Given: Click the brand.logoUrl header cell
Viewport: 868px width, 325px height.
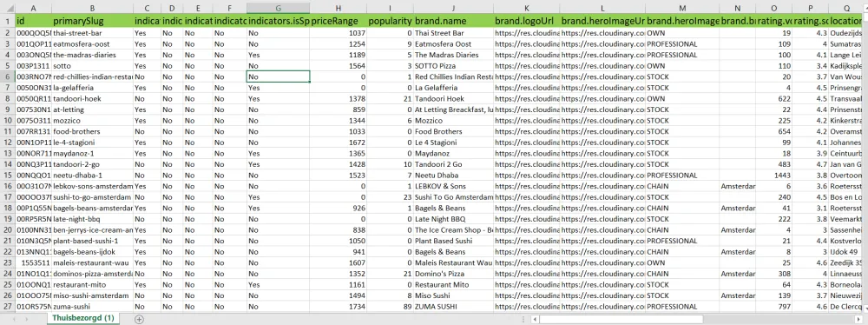Looking at the screenshot, I should tap(527, 21).
